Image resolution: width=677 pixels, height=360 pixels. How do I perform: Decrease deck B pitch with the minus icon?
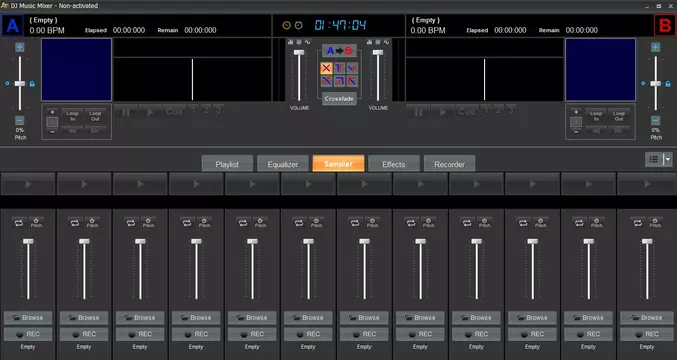655,120
